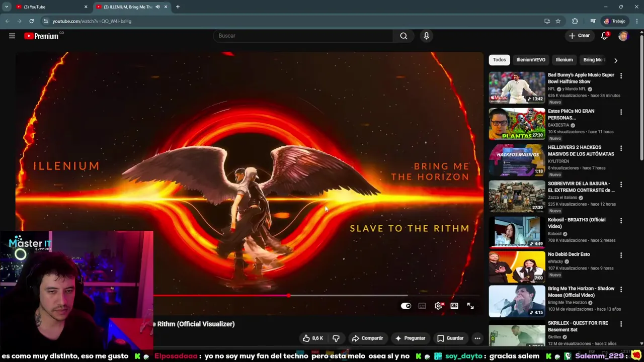View site information icon in address bar
The width and height of the screenshot is (644, 362).
[46, 21]
